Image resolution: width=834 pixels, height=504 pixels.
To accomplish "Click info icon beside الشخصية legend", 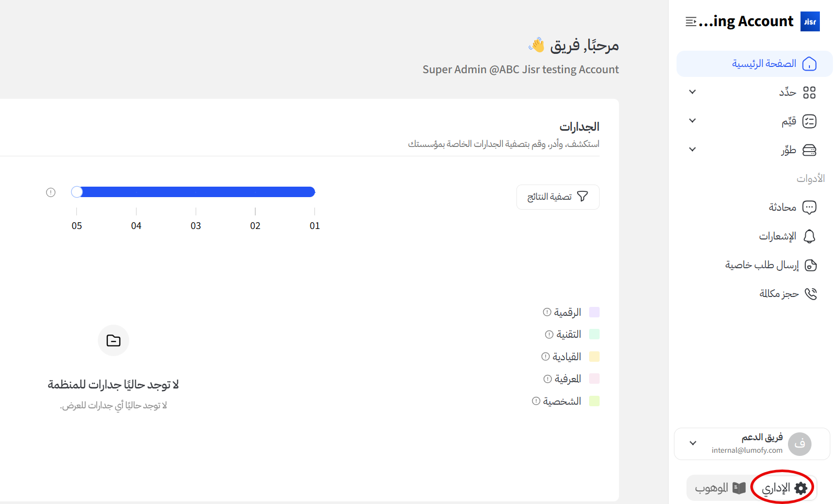I will [536, 401].
